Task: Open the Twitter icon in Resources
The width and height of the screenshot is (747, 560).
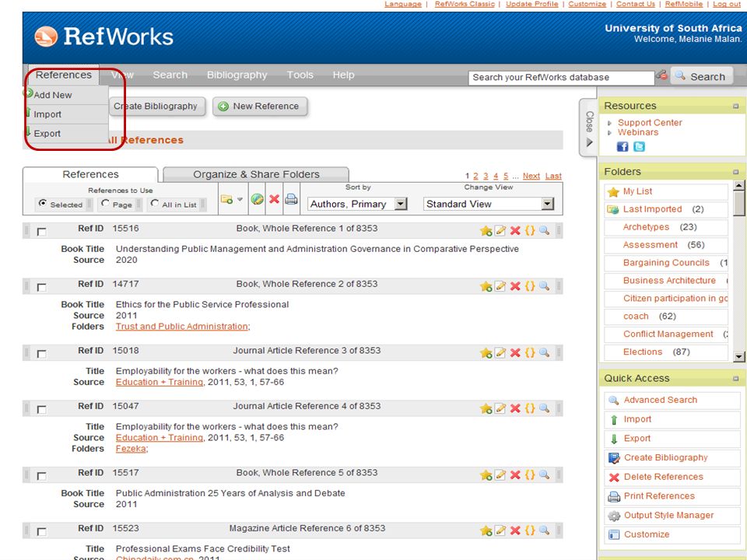Action: click(639, 147)
